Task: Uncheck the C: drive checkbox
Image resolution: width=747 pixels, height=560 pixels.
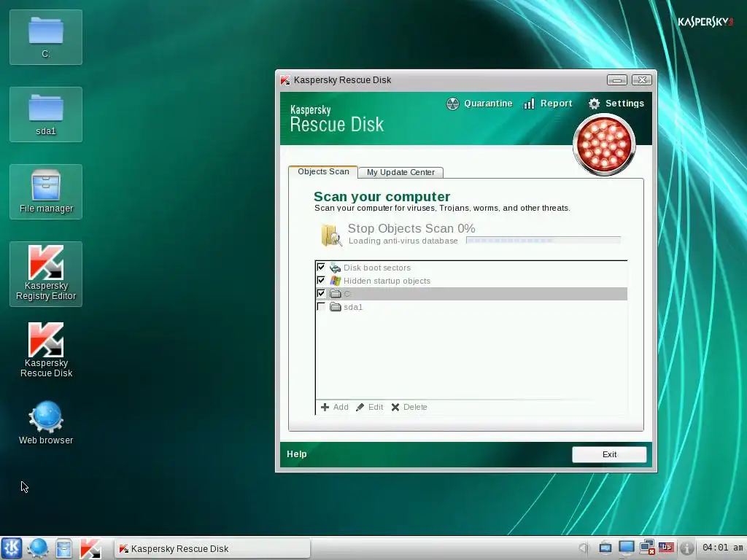Action: (321, 293)
